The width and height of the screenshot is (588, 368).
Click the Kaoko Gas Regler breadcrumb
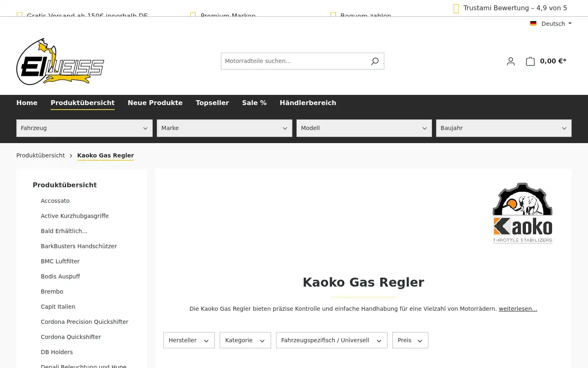(x=105, y=155)
